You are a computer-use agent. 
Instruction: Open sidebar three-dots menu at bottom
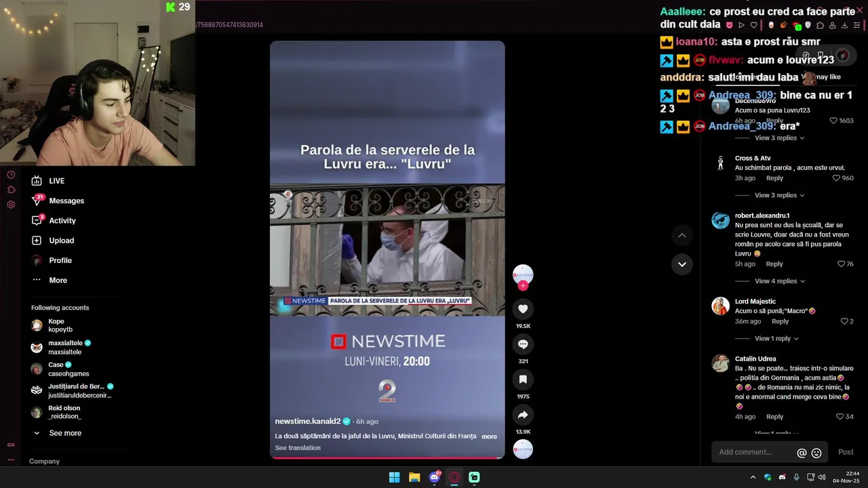pos(11,460)
